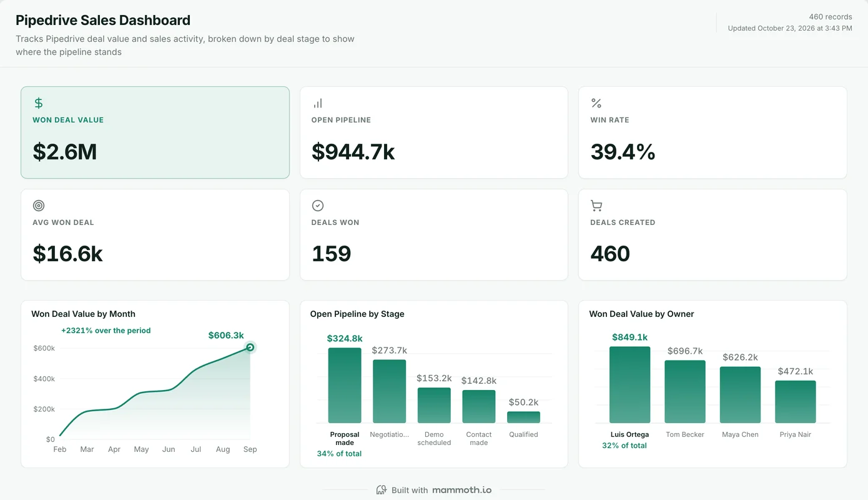
Task: Click the Demo scheduled bar
Action: click(434, 406)
